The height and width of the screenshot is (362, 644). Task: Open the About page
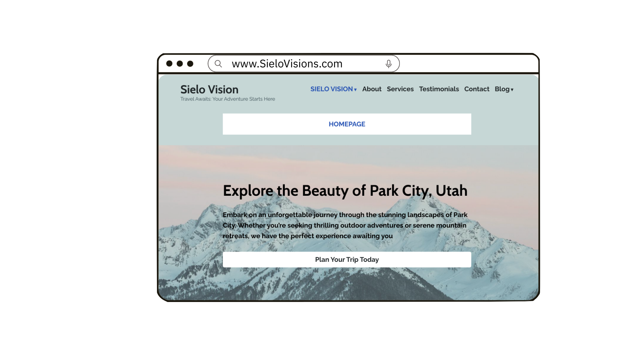pos(372,89)
